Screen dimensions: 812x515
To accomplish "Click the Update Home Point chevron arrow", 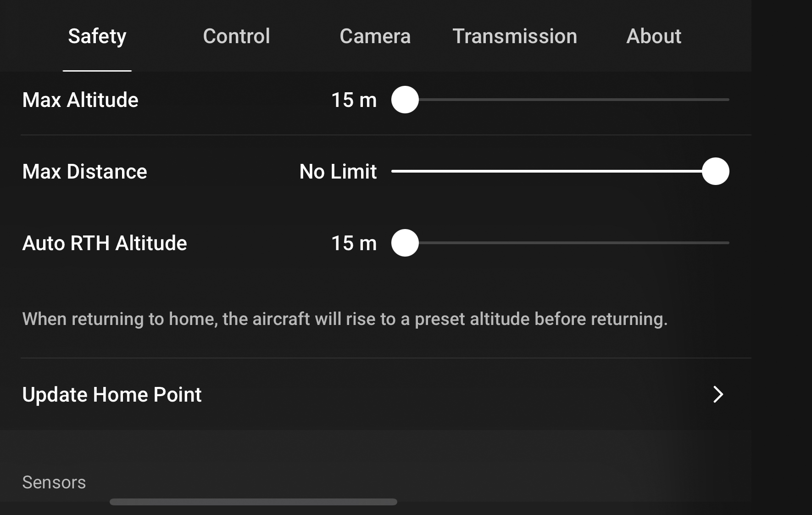I will point(718,394).
